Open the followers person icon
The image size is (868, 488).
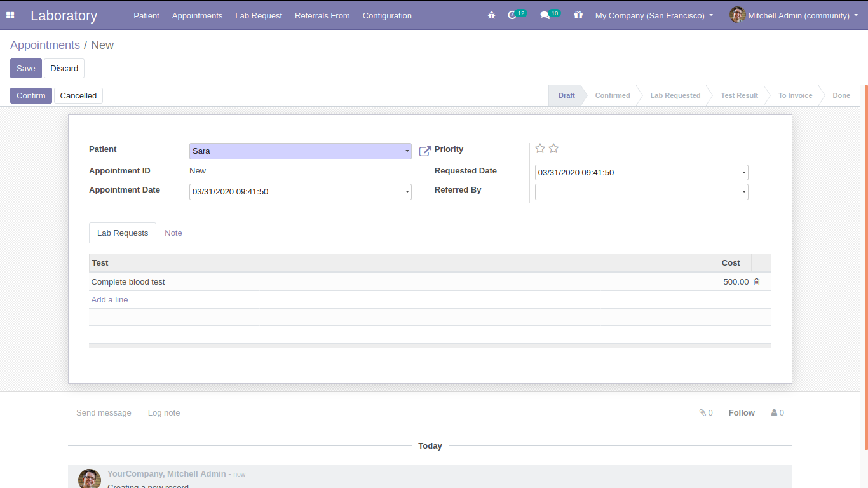pos(775,413)
